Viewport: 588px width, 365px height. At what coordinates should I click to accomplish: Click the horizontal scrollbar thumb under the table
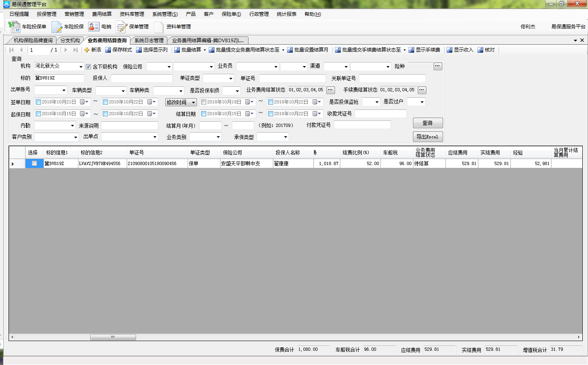tap(113, 337)
